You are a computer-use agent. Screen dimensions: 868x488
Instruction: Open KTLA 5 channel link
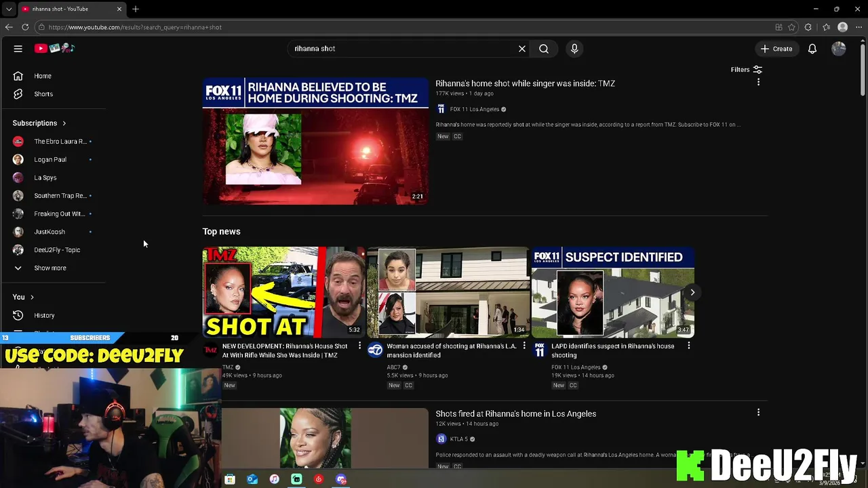click(459, 439)
